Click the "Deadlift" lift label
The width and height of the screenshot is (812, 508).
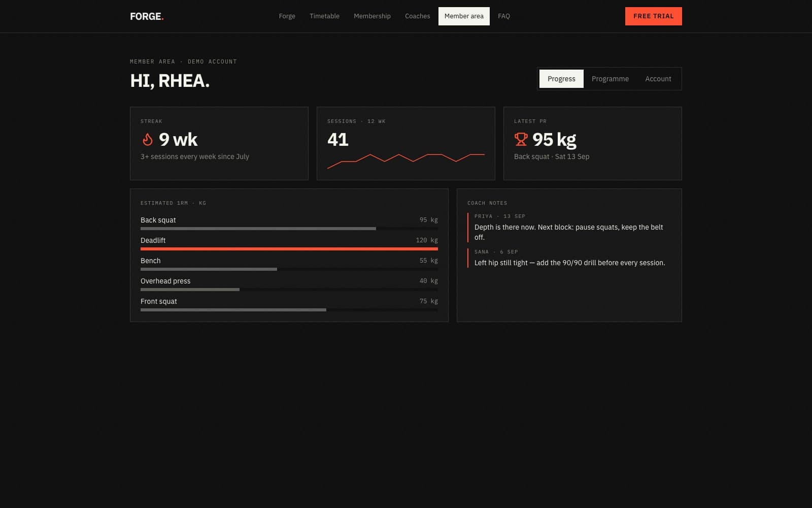click(x=153, y=240)
